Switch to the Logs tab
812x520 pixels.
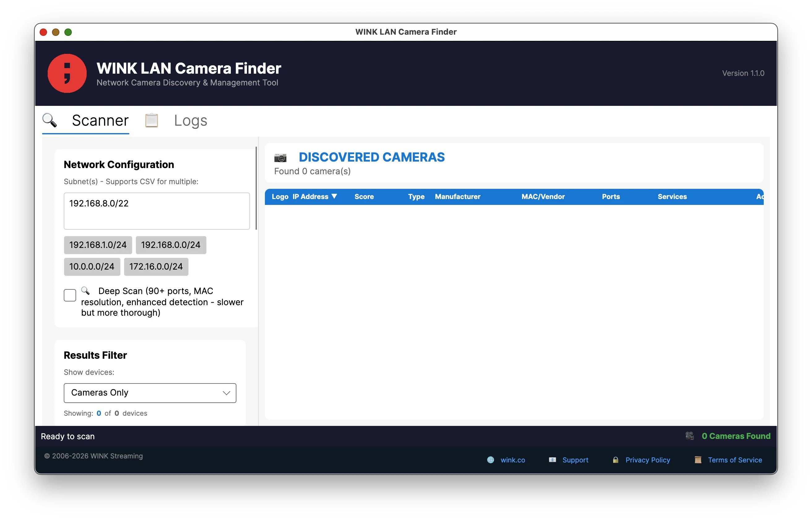190,120
